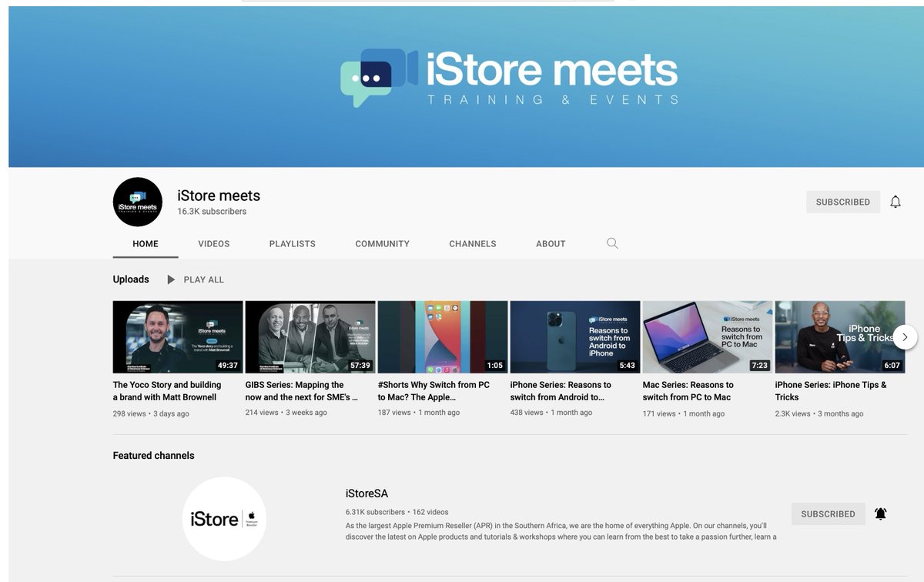Click '438 views • 1 month ago' text
Screen dimensions: 924x582
(551, 413)
